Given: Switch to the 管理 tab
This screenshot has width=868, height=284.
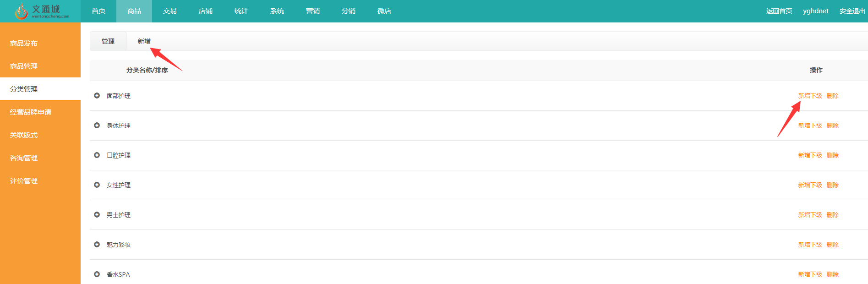Looking at the screenshot, I should tap(108, 41).
